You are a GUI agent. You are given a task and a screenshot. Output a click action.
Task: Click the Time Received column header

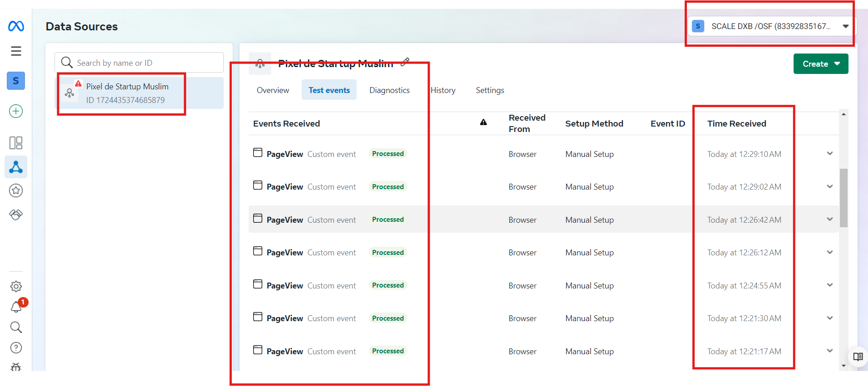(736, 124)
